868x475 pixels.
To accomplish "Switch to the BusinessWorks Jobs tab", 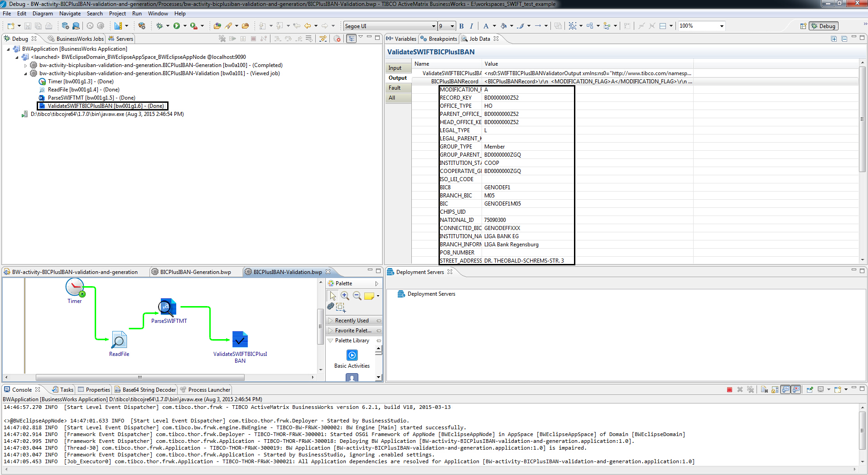I will (x=76, y=38).
